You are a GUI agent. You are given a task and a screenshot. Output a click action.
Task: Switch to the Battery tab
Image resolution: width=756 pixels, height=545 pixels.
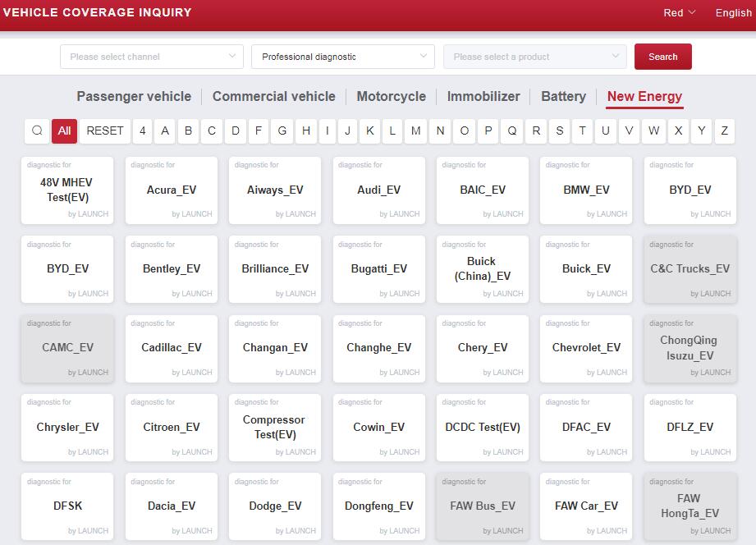(x=564, y=97)
